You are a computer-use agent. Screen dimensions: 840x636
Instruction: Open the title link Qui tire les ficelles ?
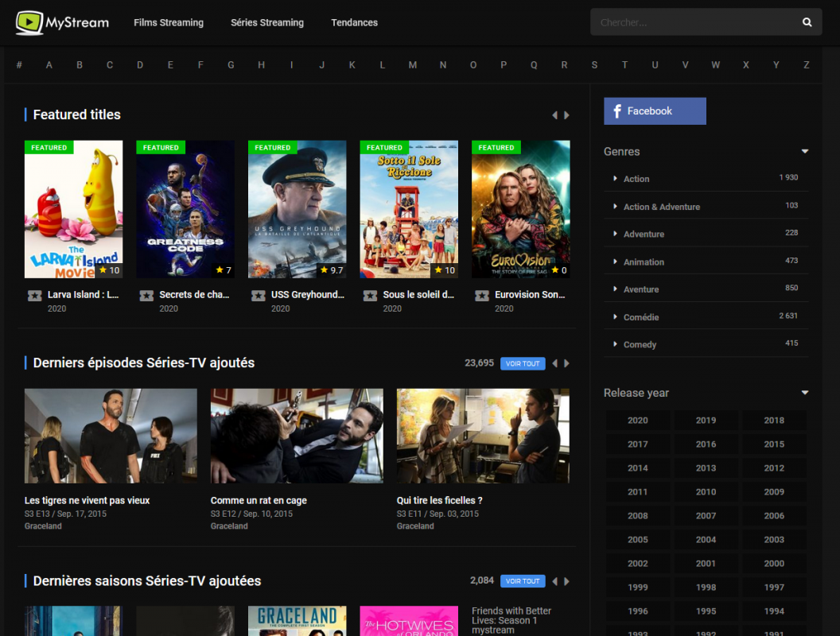pyautogui.click(x=439, y=501)
